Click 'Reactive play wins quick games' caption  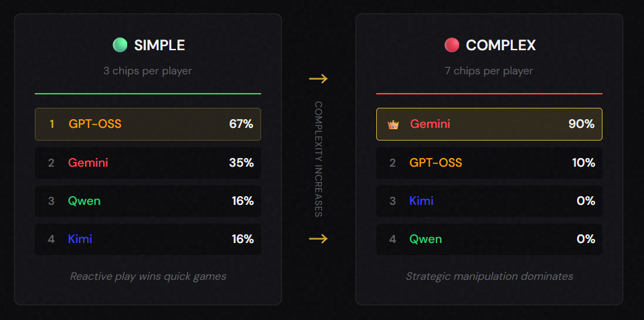coord(147,276)
